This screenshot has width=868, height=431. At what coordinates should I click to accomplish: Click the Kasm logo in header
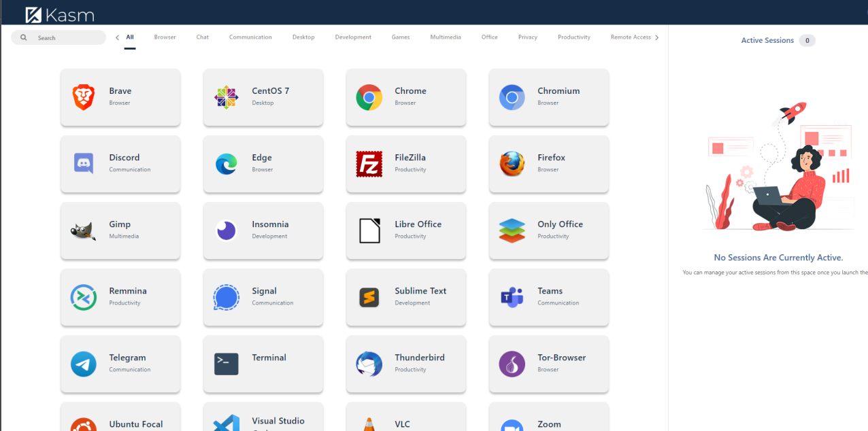pos(60,14)
